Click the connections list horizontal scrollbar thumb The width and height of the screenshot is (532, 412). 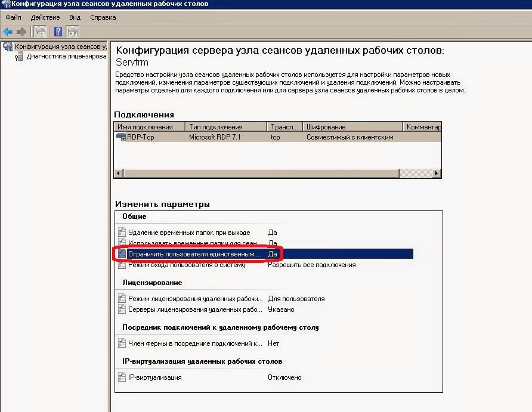click(x=261, y=174)
